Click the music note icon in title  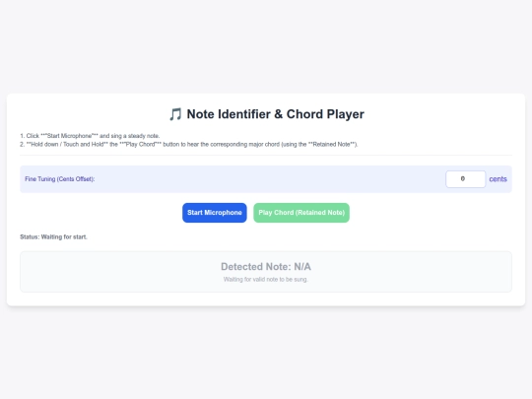[175, 114]
